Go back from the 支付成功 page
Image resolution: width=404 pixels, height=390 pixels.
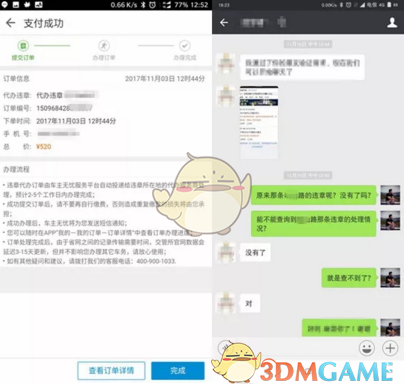tap(11, 23)
